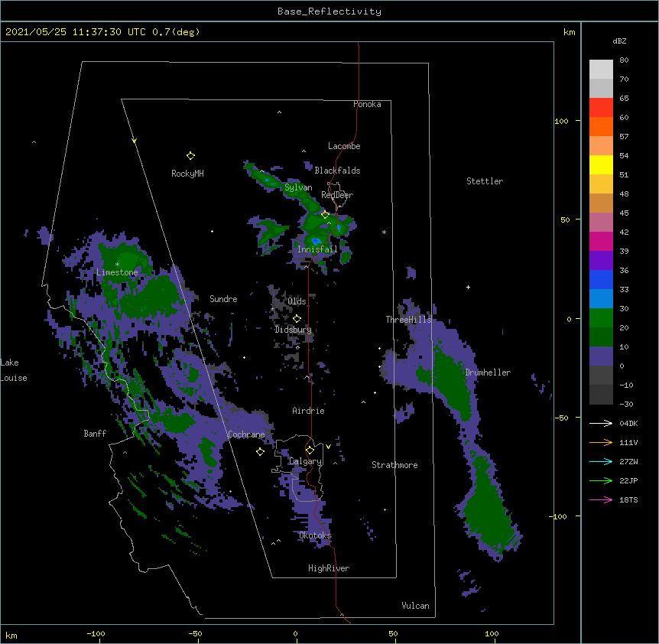Click the cyan 27ZW arrow in legend
This screenshot has height=644, width=659.
point(601,461)
